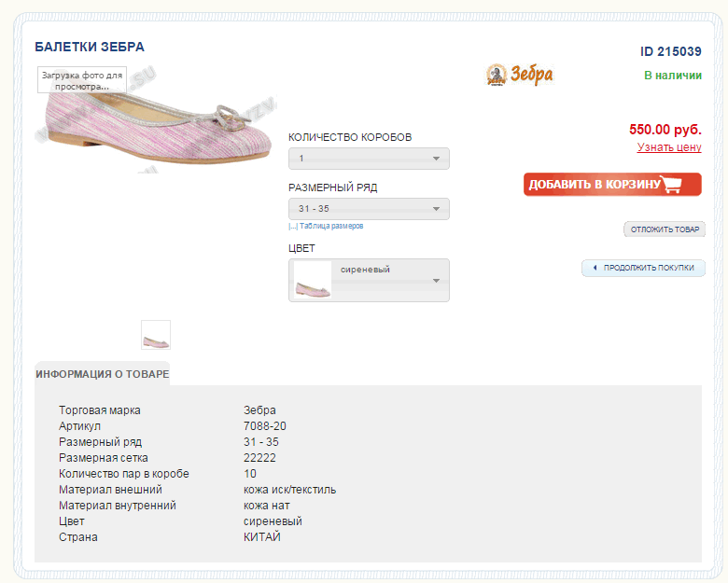The height and width of the screenshot is (583, 728).
Task: Click the БАЛЕТКИ ЗЕБРА product title
Action: click(90, 47)
